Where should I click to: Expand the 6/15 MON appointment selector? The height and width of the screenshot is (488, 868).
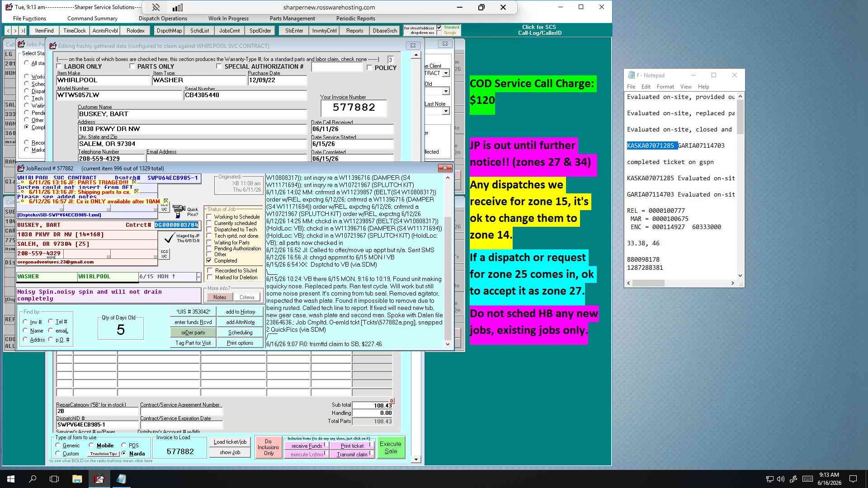(x=198, y=276)
